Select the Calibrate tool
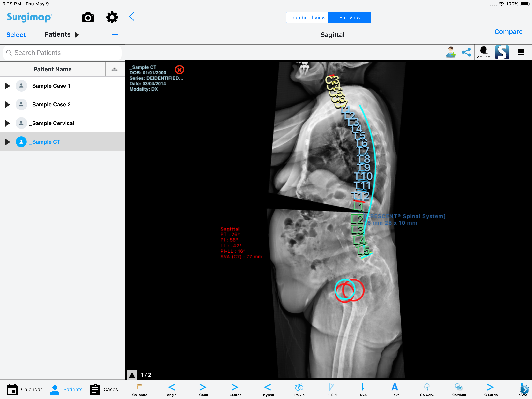This screenshot has height=399, width=532. click(139, 390)
